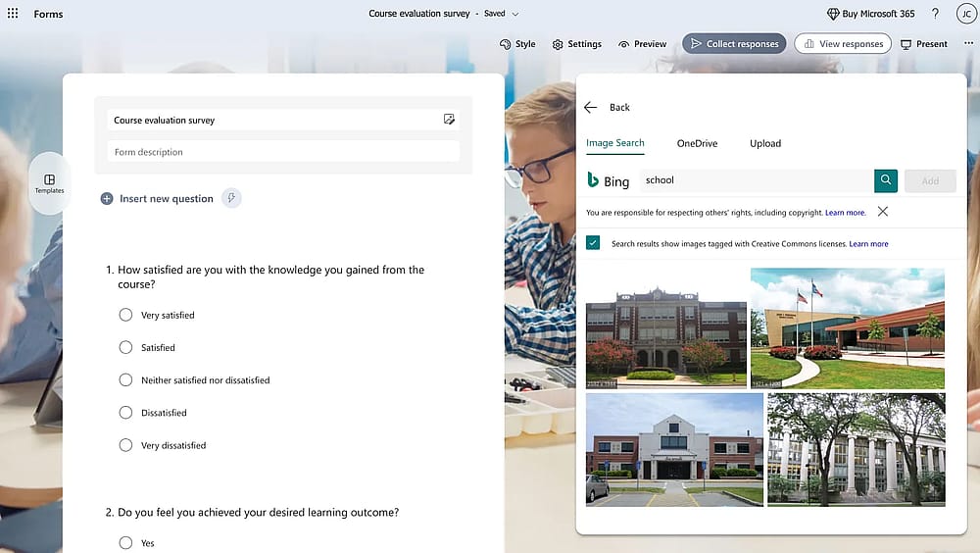Open the more options ellipsis menu
The width and height of the screenshot is (980, 553).
[x=968, y=43]
